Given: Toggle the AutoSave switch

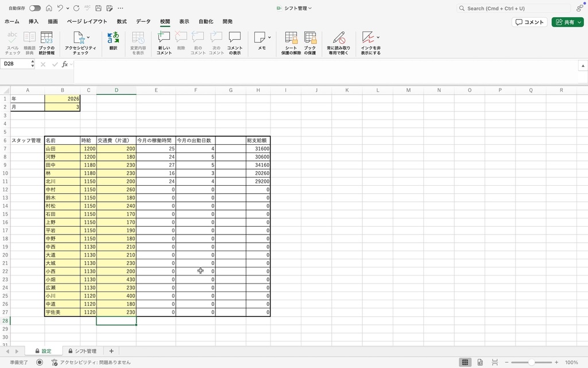Looking at the screenshot, I should 35,8.
